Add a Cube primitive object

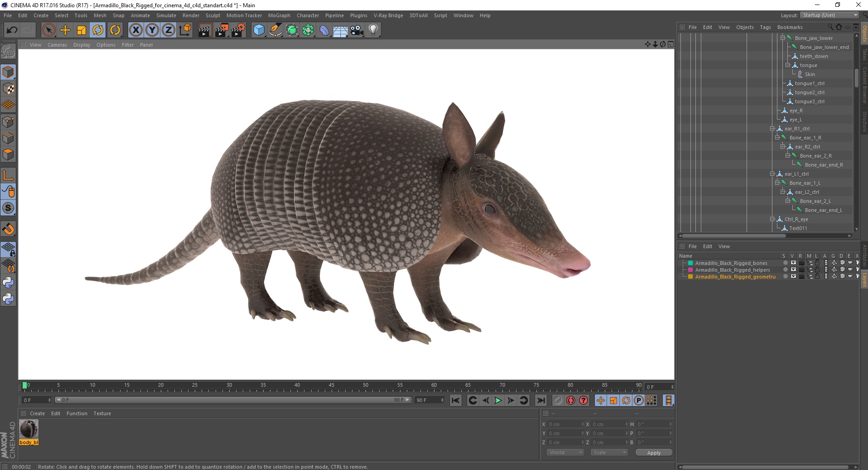point(259,30)
